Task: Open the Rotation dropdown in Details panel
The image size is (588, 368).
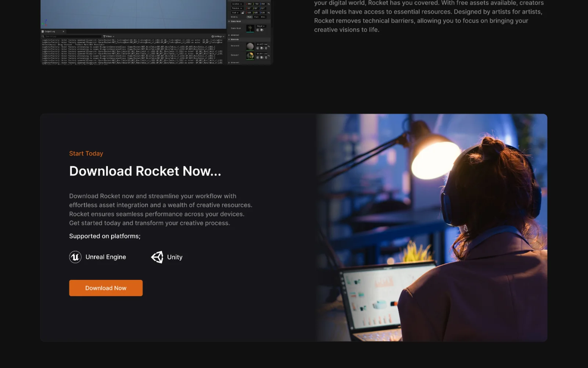Action: pos(237,8)
